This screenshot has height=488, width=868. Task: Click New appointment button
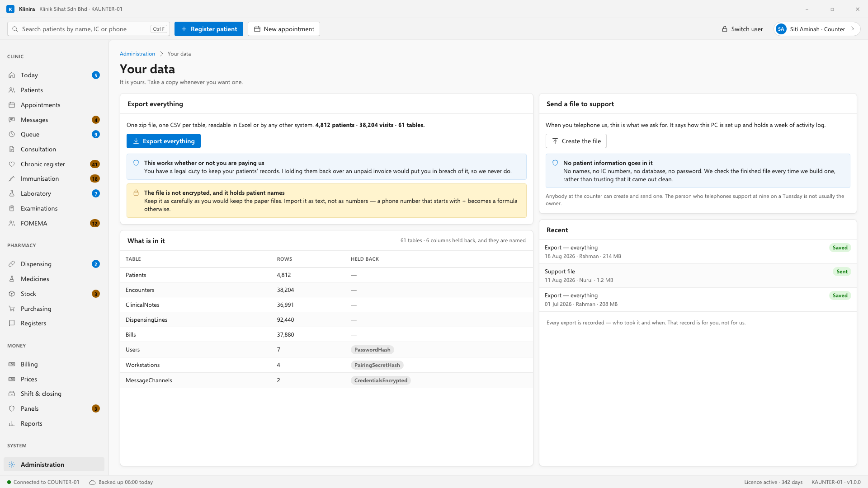coord(284,29)
